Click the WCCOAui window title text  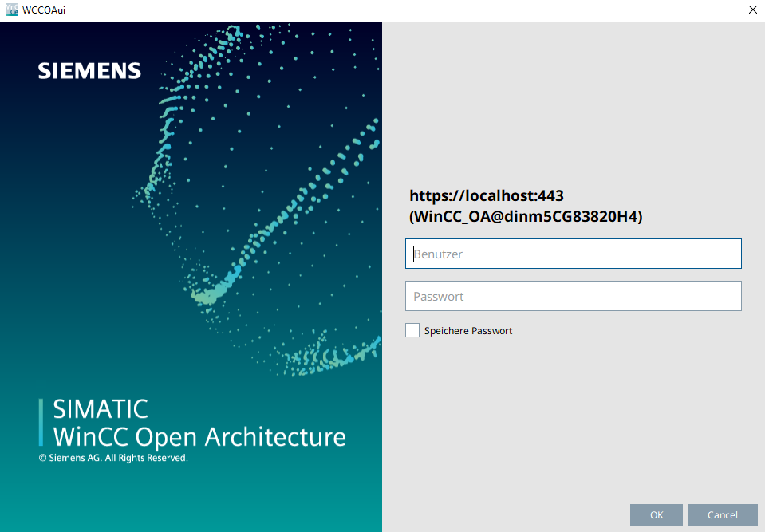pos(44,10)
